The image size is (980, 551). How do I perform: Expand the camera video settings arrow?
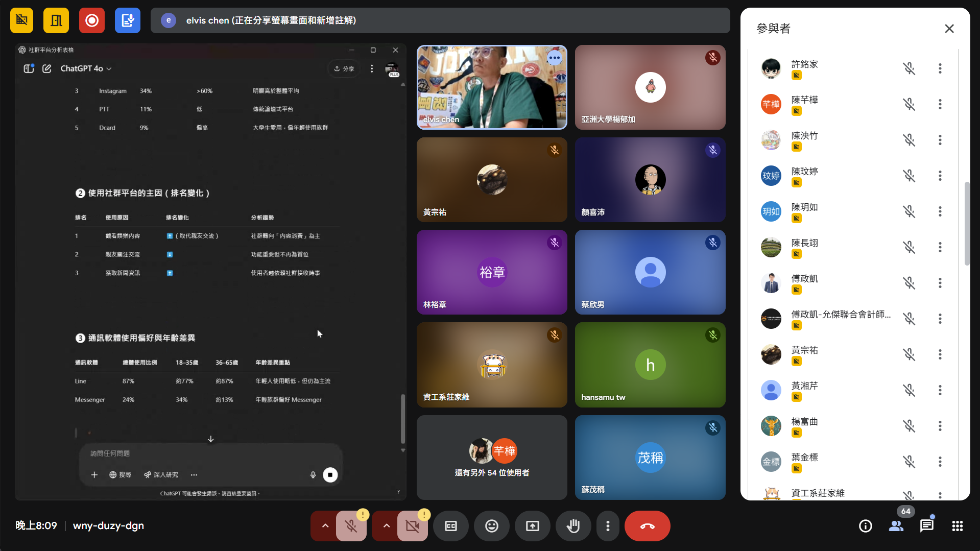tap(386, 526)
